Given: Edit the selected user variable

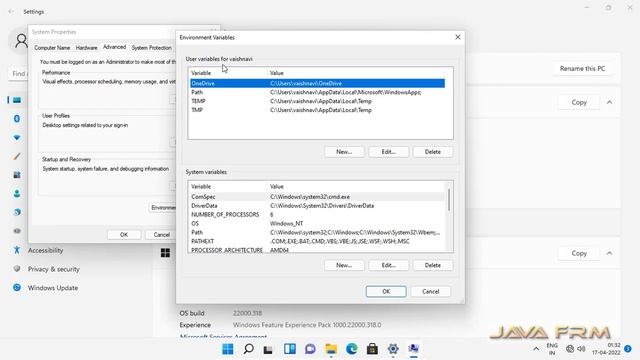Looking at the screenshot, I should click(x=389, y=152).
